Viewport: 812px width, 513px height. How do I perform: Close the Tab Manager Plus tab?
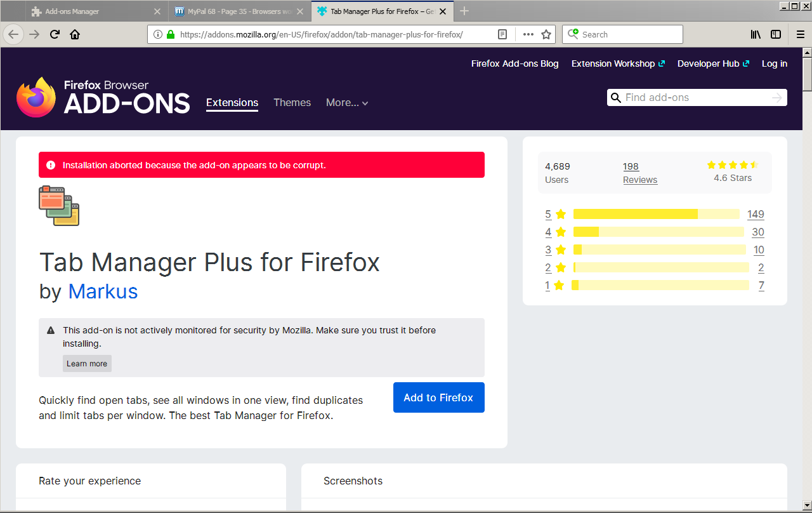[443, 11]
